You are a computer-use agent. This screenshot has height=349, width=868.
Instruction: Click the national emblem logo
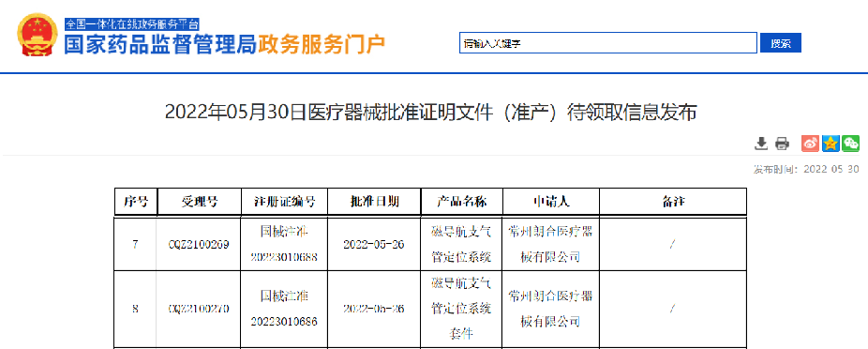pos(37,35)
